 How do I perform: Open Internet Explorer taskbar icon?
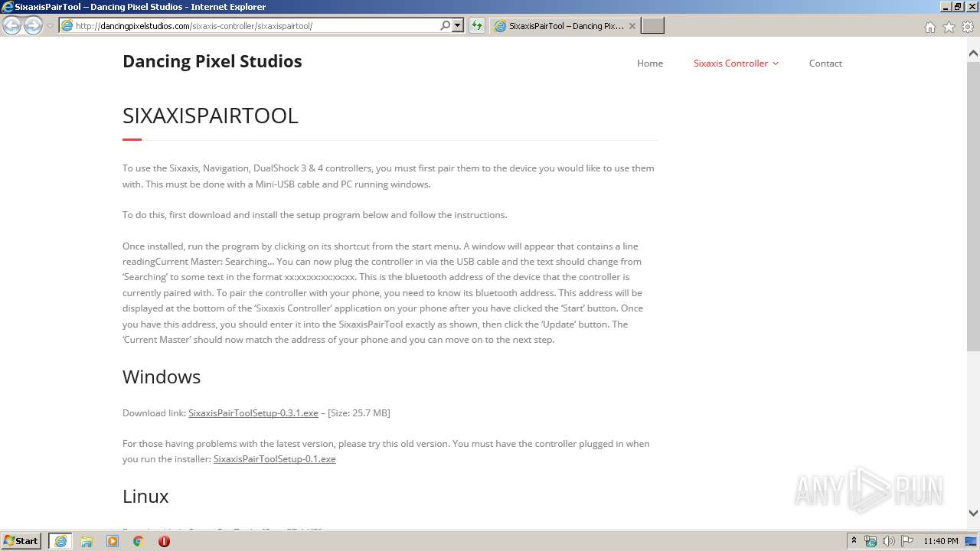tap(60, 541)
